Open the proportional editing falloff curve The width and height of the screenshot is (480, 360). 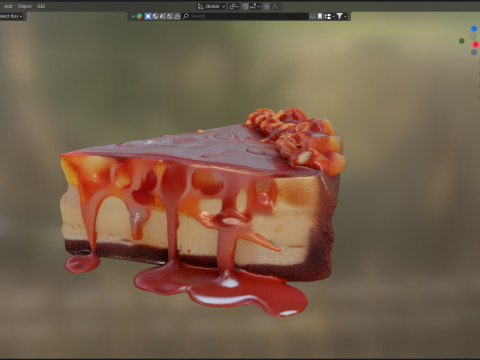(x=276, y=6)
